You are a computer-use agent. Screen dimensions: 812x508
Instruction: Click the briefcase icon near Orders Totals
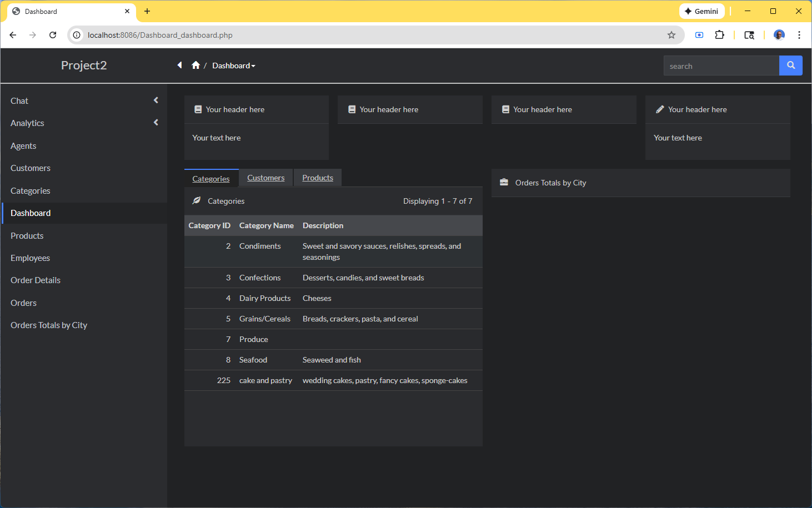[504, 183]
